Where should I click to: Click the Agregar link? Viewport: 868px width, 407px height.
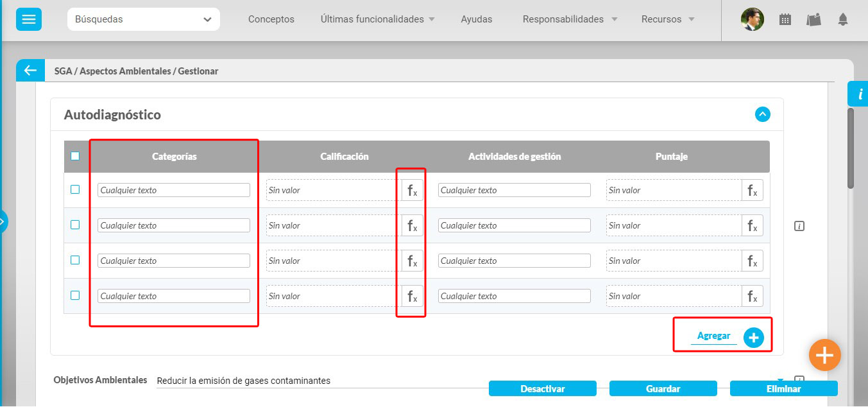click(713, 336)
